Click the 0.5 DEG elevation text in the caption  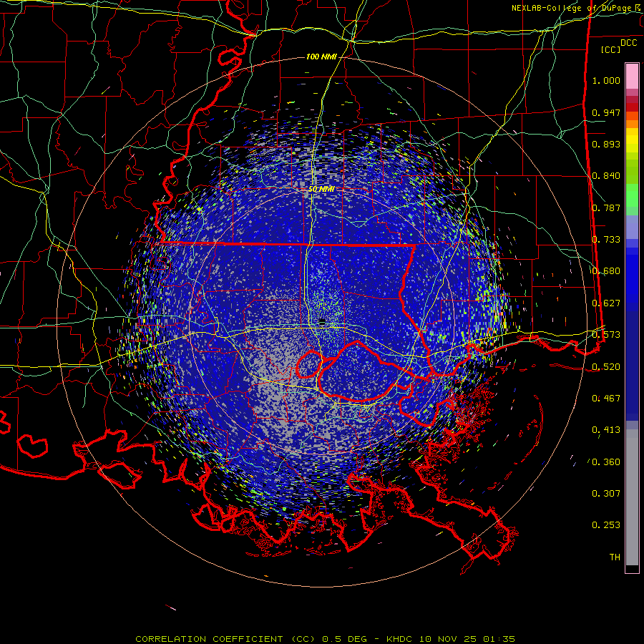coord(343,639)
